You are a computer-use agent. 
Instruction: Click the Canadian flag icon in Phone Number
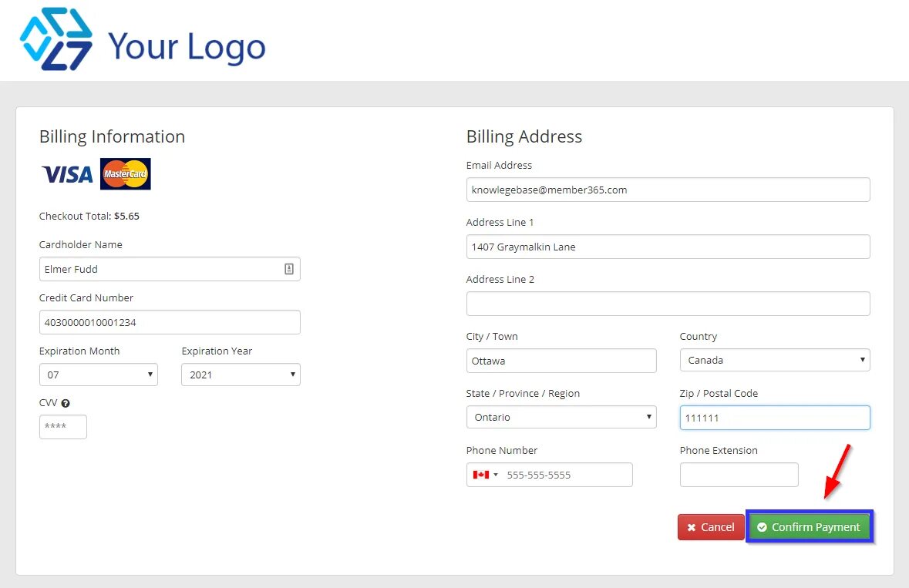click(x=480, y=475)
